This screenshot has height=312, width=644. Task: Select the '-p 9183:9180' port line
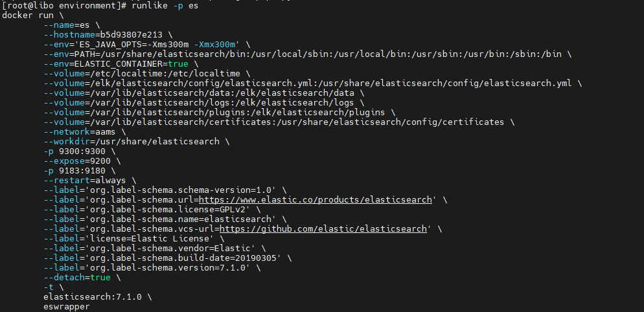[x=79, y=170]
